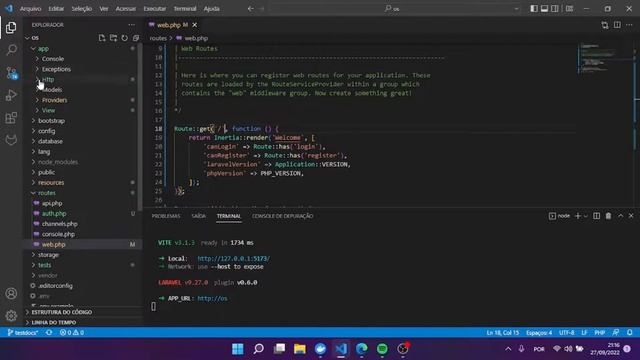
Task: Refresh the Explorer file tree
Action: pyautogui.click(x=124, y=38)
